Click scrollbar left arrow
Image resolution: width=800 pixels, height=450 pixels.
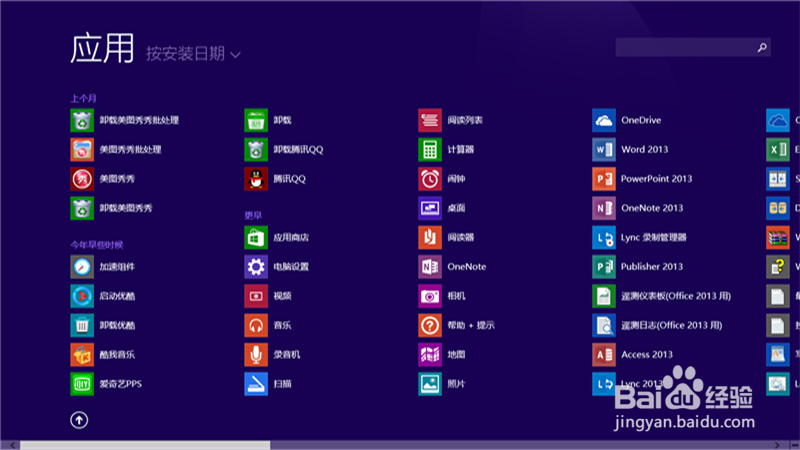pos(12,445)
